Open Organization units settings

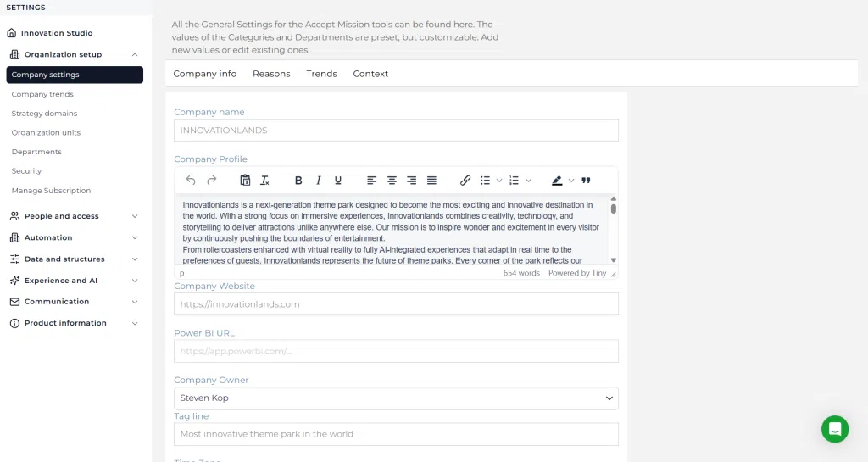[x=46, y=133]
